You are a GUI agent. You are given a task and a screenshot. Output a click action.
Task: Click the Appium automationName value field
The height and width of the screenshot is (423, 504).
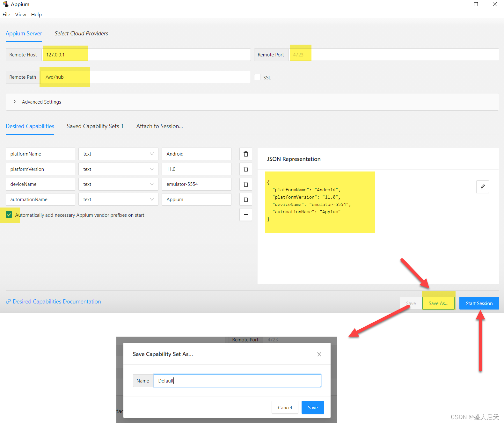point(196,200)
